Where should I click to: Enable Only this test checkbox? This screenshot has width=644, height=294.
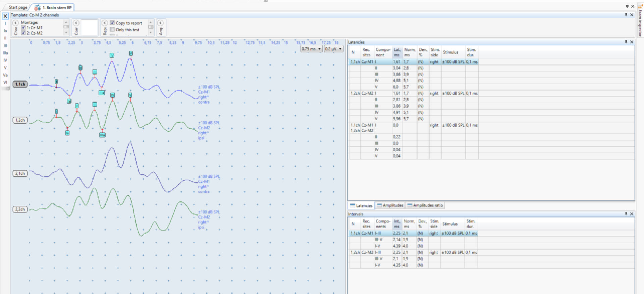tap(112, 30)
